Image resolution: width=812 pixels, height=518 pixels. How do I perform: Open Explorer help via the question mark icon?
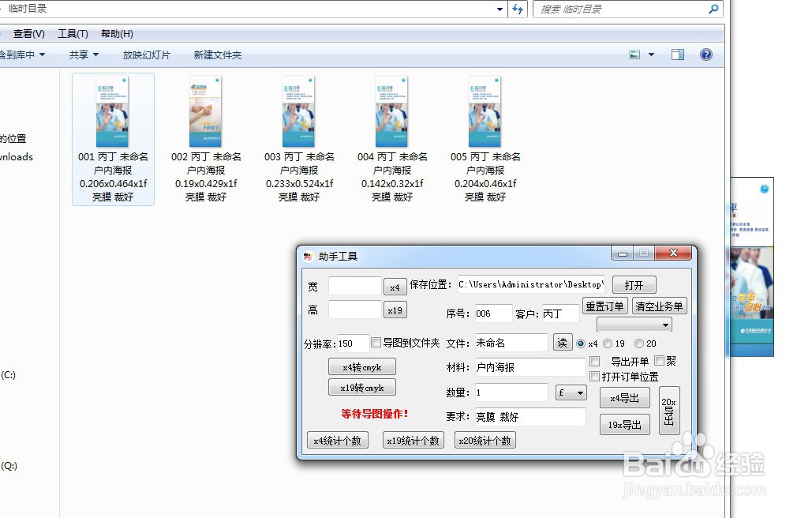pyautogui.click(x=705, y=54)
